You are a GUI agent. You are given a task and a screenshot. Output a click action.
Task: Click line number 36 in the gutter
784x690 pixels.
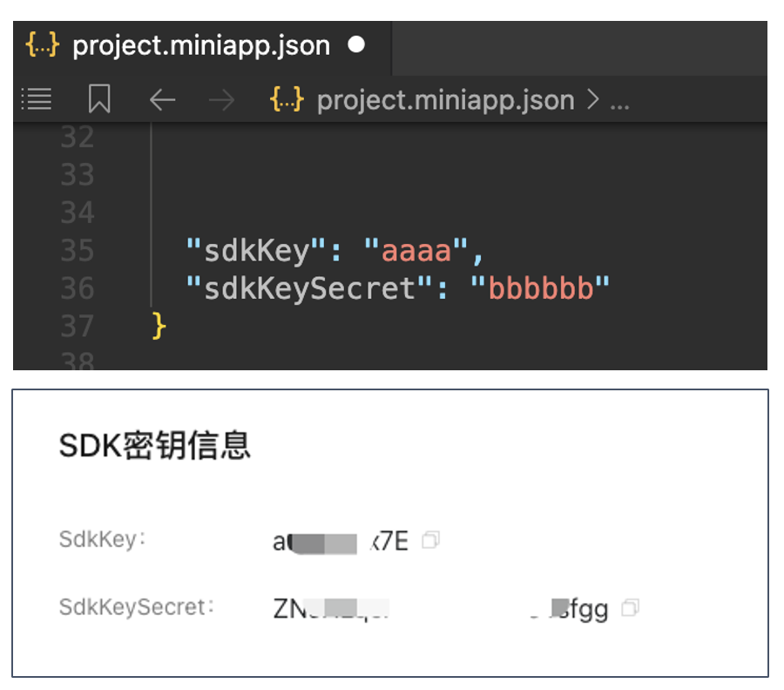[x=77, y=288]
